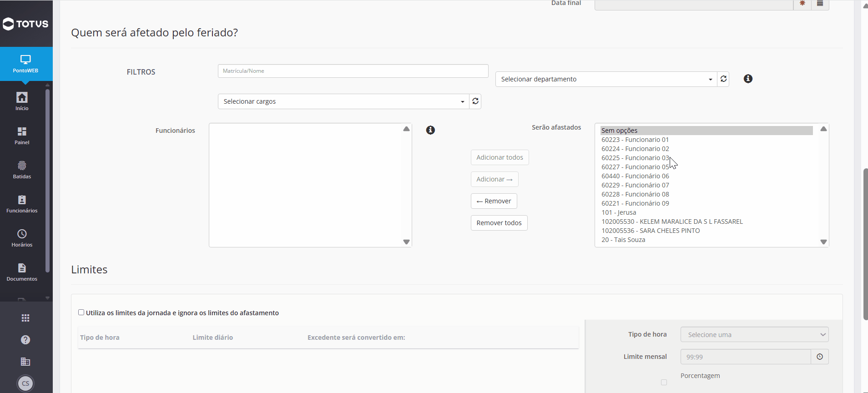Open the Data final calendar picker

click(820, 4)
